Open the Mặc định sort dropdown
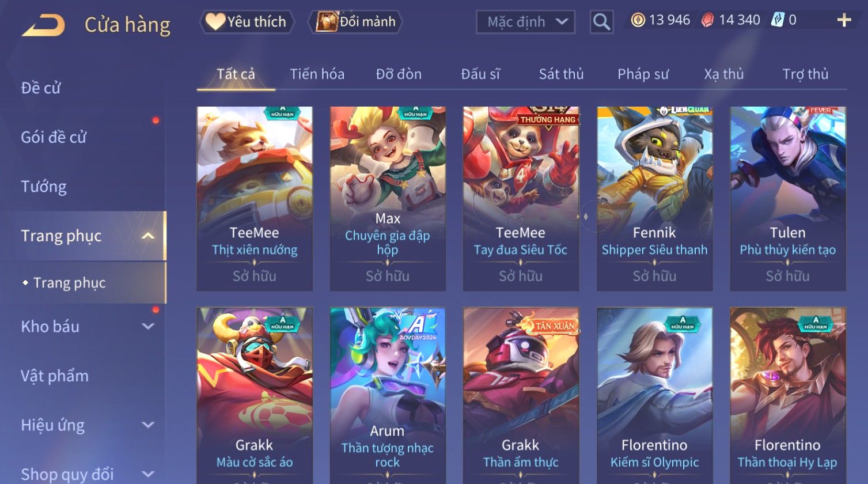Screen dimensions: 868x484 point(525,22)
